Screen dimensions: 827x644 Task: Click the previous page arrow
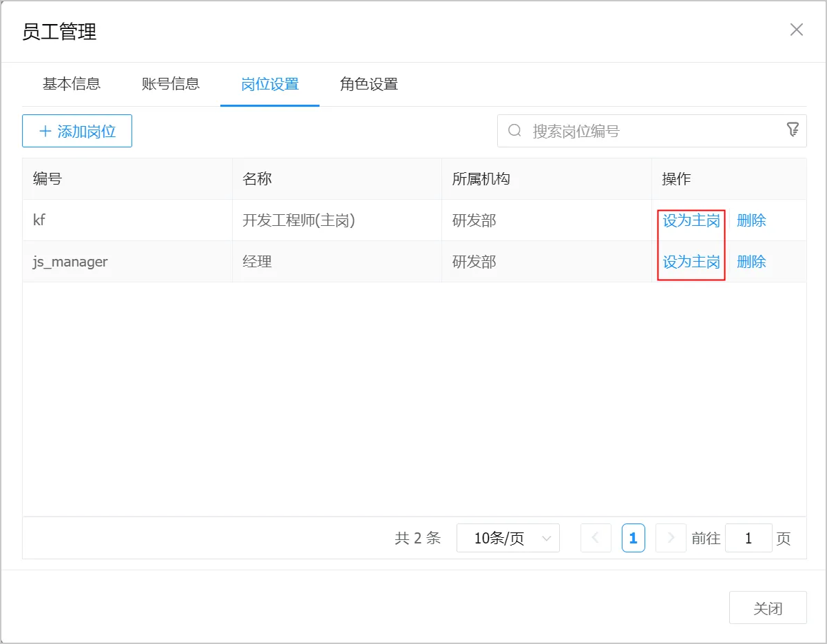point(596,539)
